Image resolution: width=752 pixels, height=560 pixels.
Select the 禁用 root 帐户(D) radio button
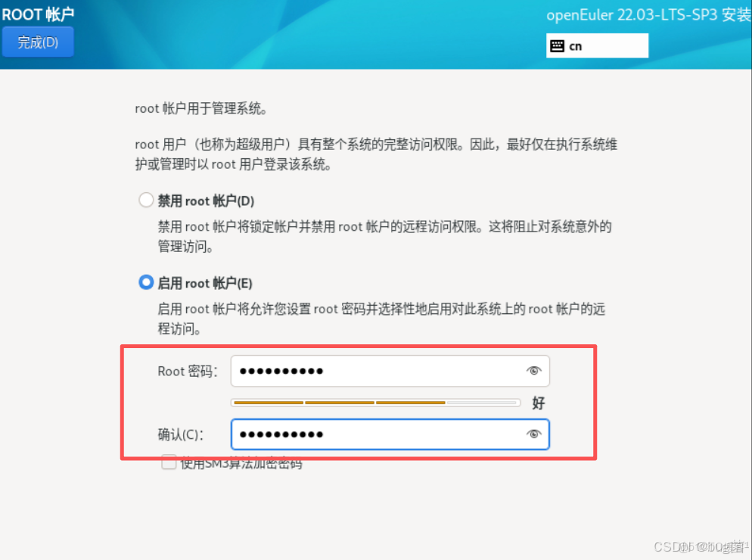click(x=146, y=200)
